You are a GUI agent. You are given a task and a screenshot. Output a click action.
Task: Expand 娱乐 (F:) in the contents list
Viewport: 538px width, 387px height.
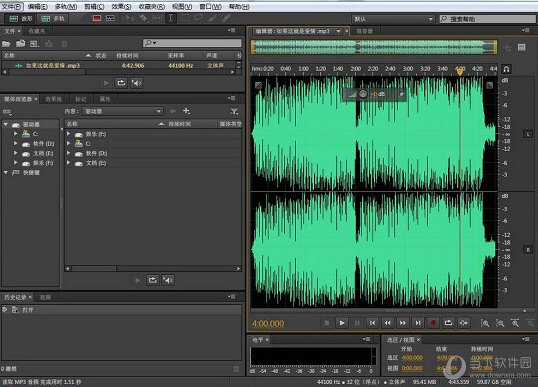[69, 134]
